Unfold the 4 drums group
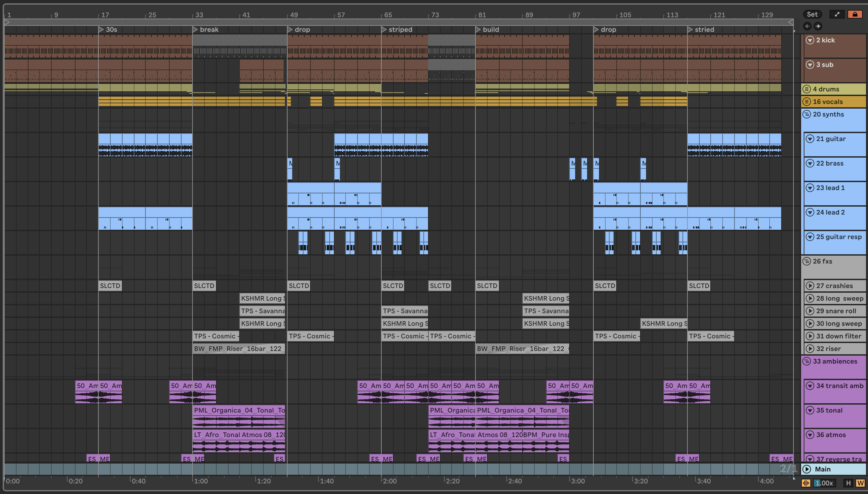 (807, 89)
